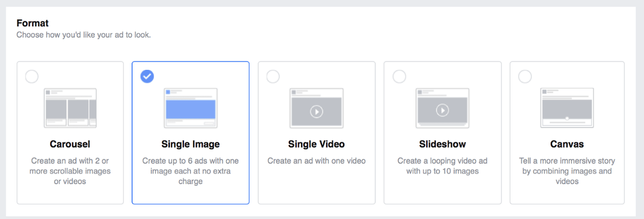Screen dimensions: 644x219
Task: Click the Slideshow title label
Action: (x=442, y=144)
